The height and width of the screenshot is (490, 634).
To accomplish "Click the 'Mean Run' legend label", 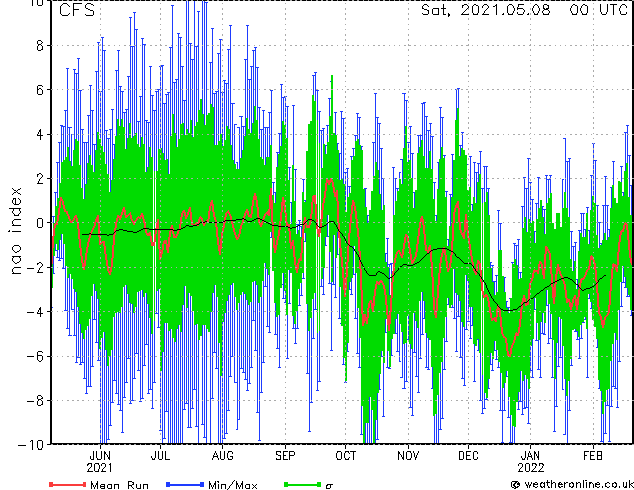I will (119, 485).
